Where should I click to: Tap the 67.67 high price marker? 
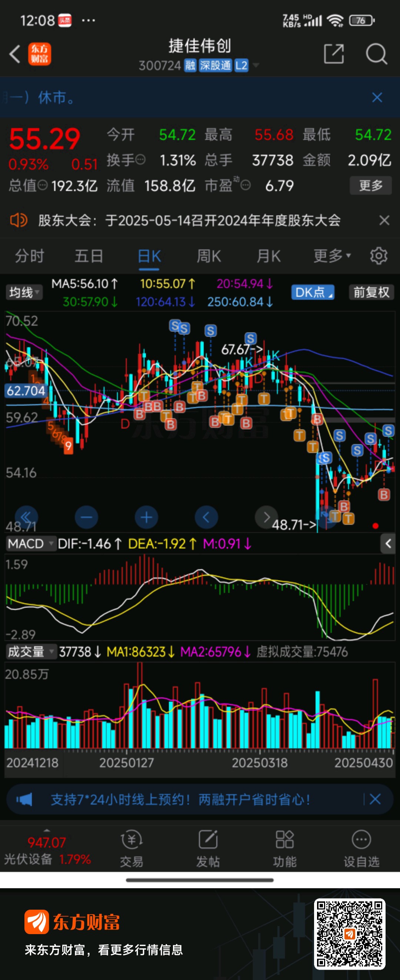242,349
